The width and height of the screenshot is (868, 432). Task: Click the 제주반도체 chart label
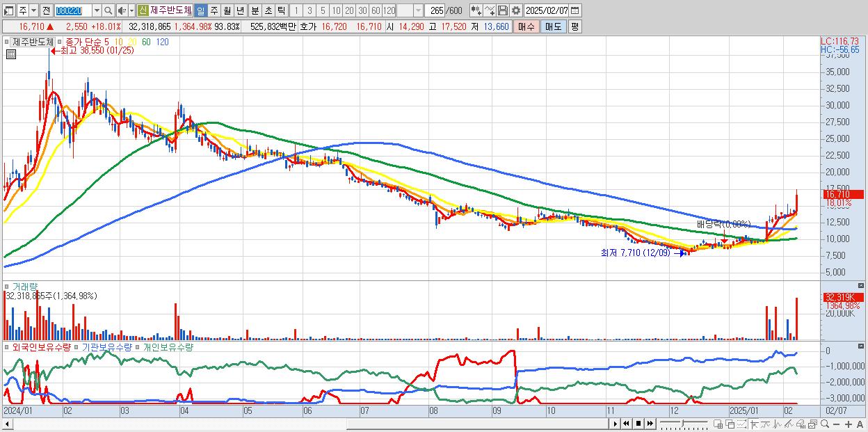[x=33, y=42]
